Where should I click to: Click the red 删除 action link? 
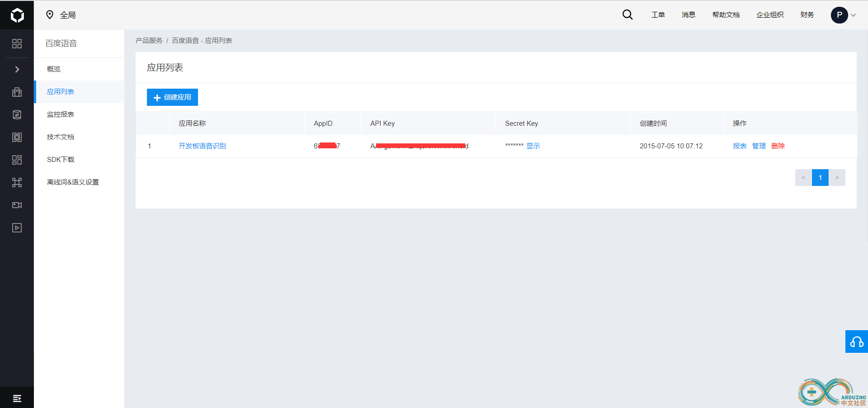tap(778, 146)
